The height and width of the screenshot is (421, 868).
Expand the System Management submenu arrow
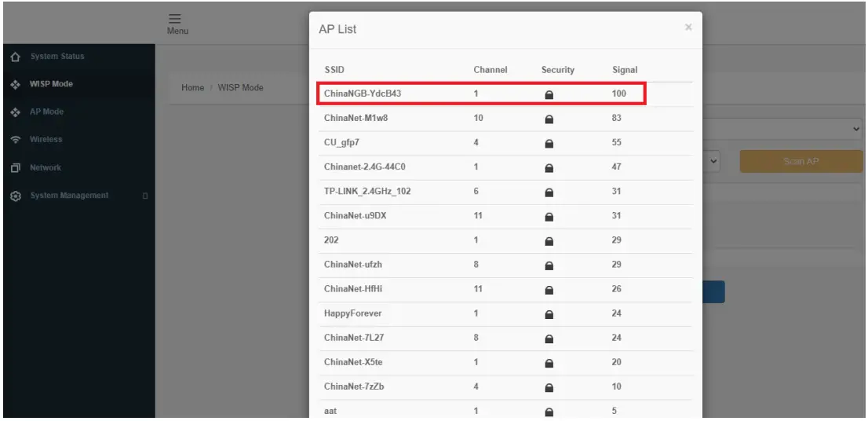144,196
